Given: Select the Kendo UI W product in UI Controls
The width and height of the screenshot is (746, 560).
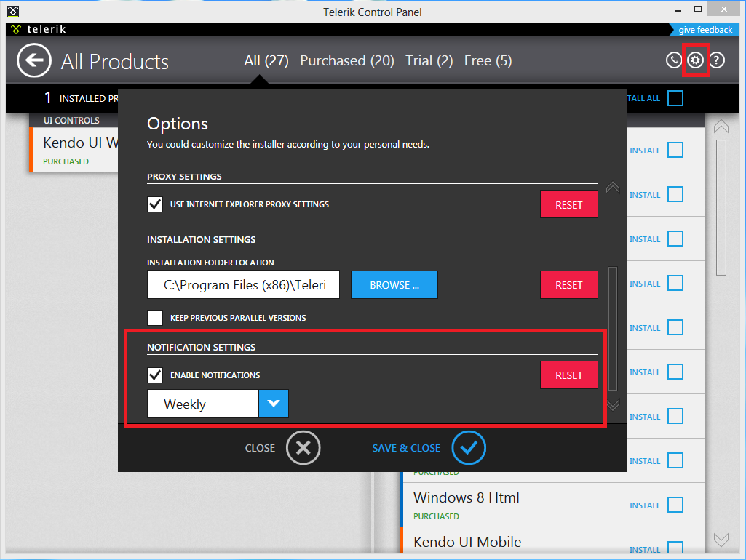Looking at the screenshot, I should (74, 150).
